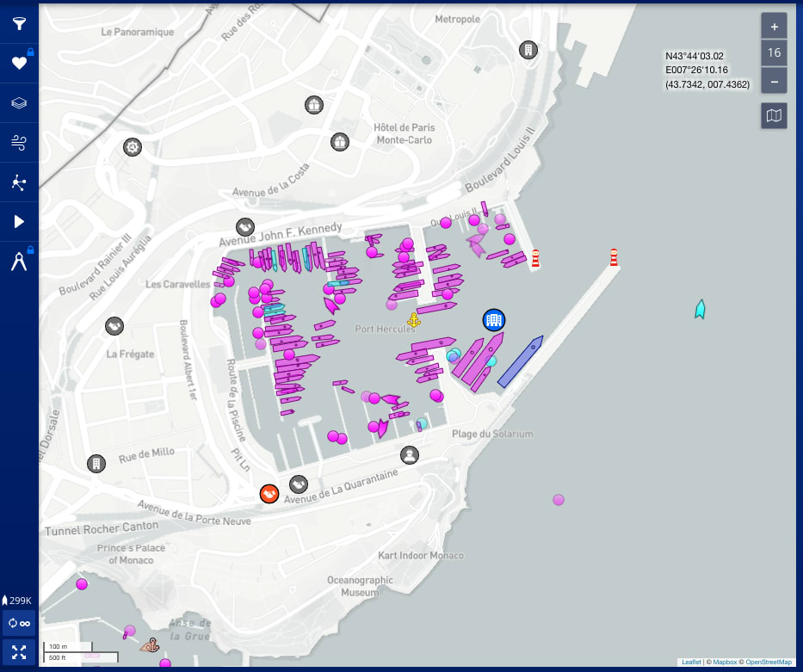Click the handshake marker near La Frégate
This screenshot has height=672, width=803.
tap(114, 326)
